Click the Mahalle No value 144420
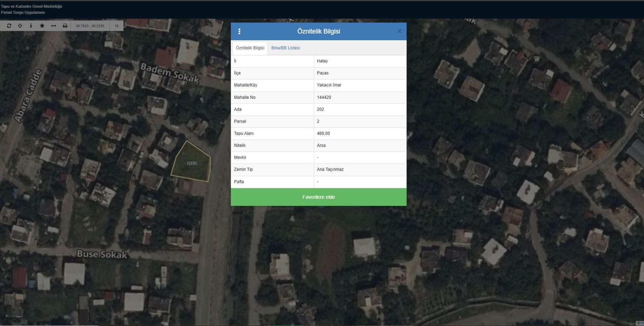This screenshot has width=644, height=326. coord(324,97)
